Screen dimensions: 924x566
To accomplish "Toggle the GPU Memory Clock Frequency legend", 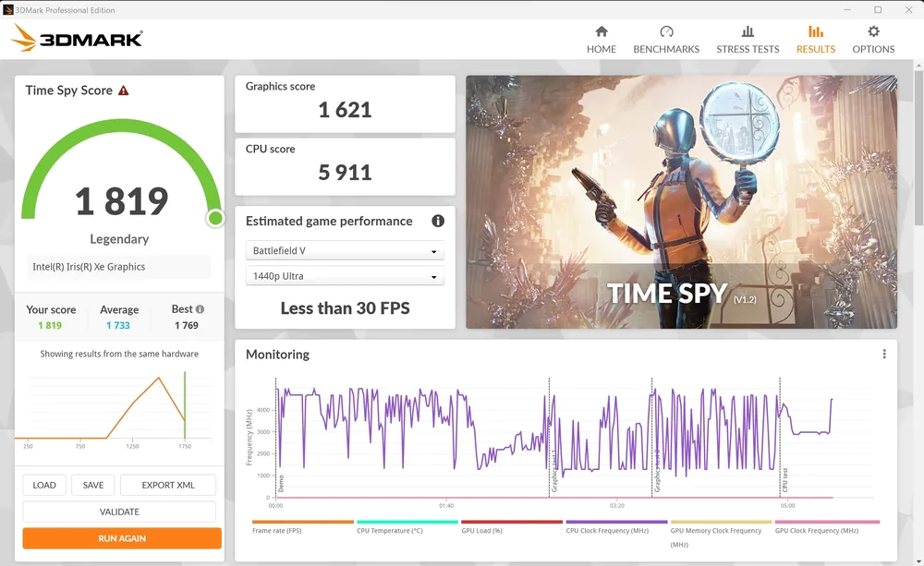I will point(721,534).
